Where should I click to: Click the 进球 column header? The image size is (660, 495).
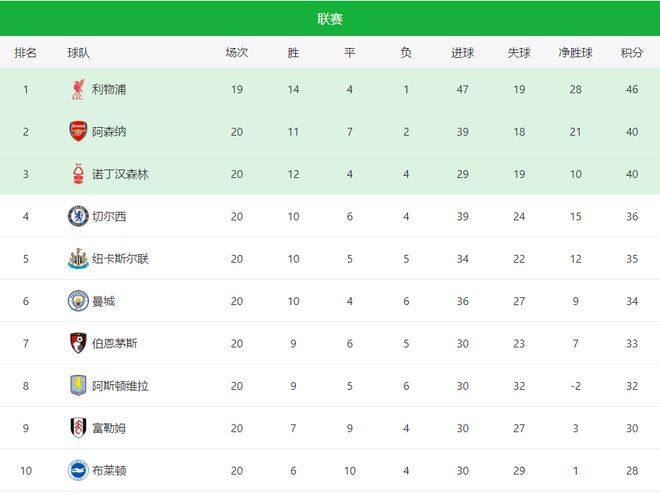pyautogui.click(x=462, y=53)
